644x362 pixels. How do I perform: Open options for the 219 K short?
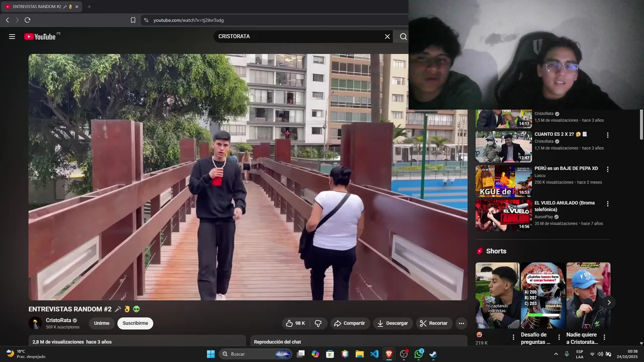tap(513, 337)
